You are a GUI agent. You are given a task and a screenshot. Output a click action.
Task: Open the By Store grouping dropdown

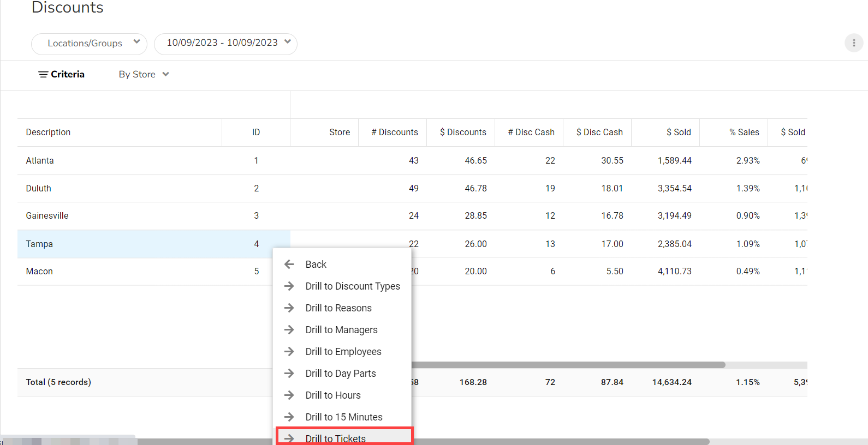144,75
